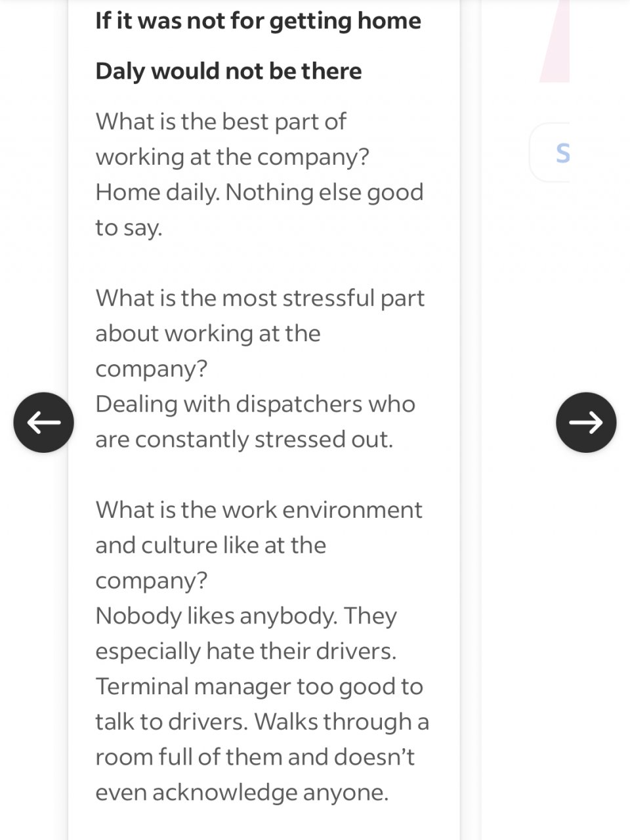
Task: Click the 'about working at the' line
Action: [x=208, y=333]
